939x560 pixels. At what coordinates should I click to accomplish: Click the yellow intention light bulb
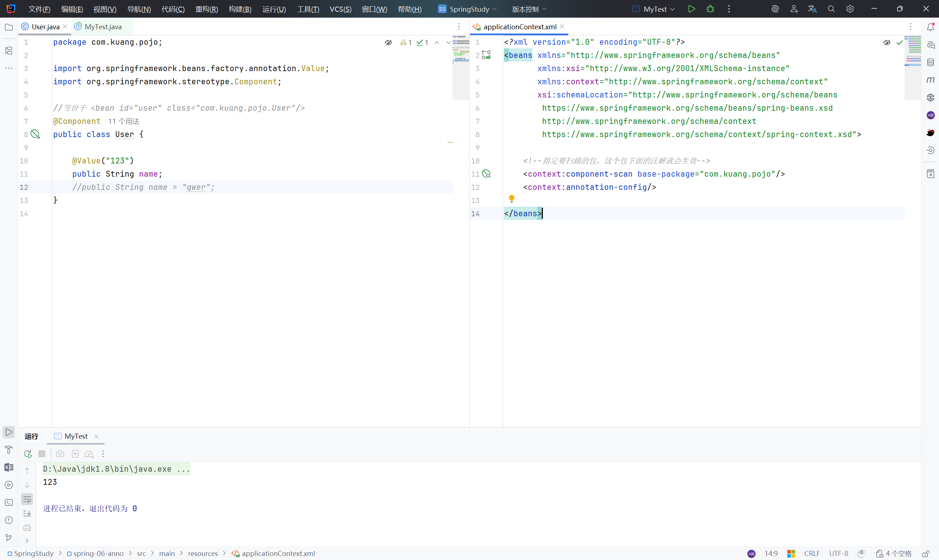[x=512, y=199]
